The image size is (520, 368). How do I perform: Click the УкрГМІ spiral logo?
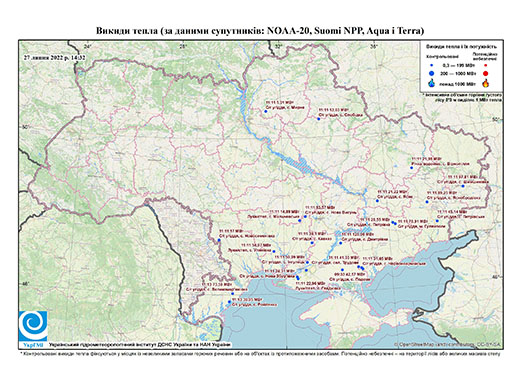[x=33, y=327]
